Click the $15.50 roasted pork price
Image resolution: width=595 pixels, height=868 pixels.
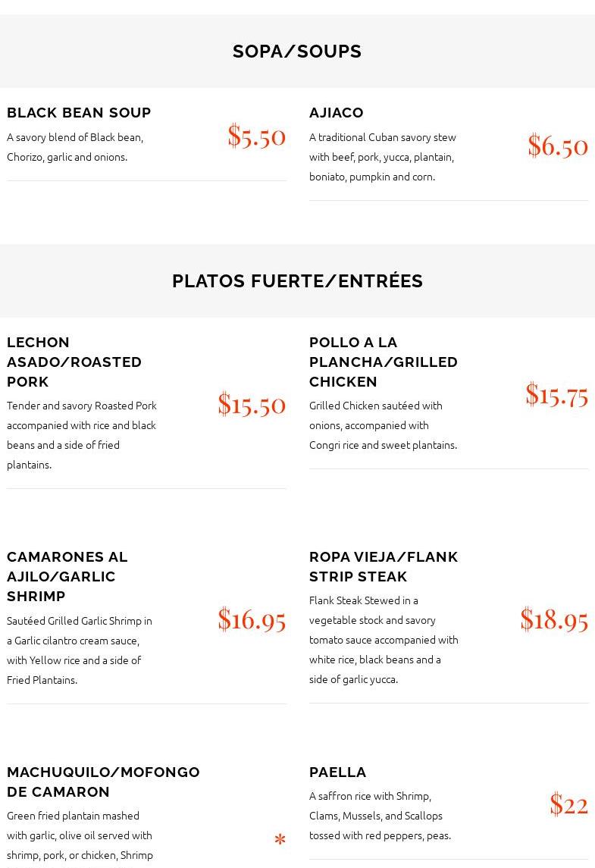(251, 404)
